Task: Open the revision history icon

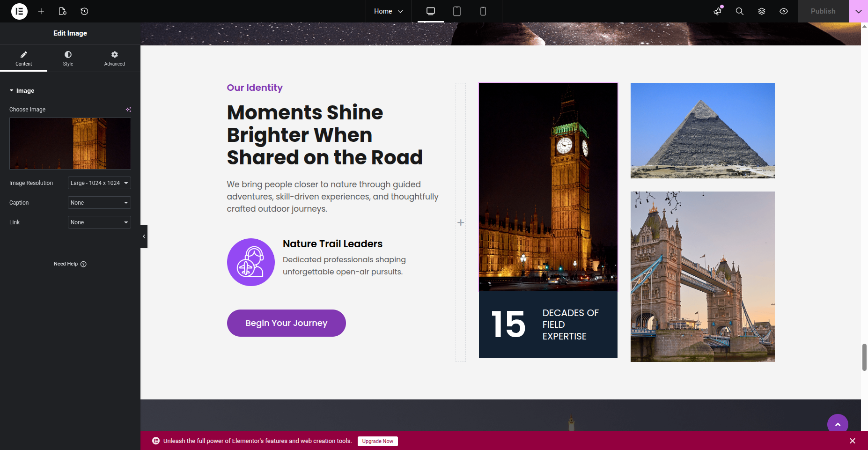Action: point(84,11)
